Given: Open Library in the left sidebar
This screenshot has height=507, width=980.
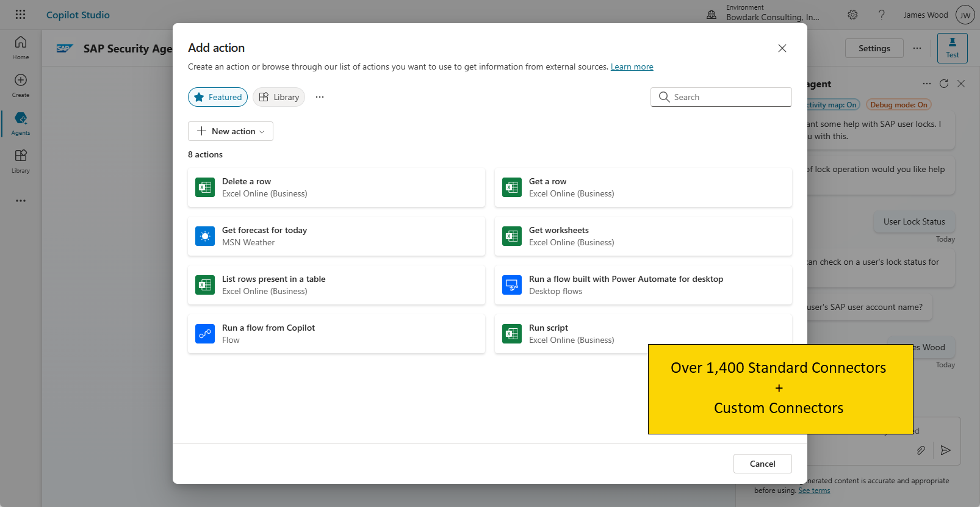Looking at the screenshot, I should pos(21,161).
